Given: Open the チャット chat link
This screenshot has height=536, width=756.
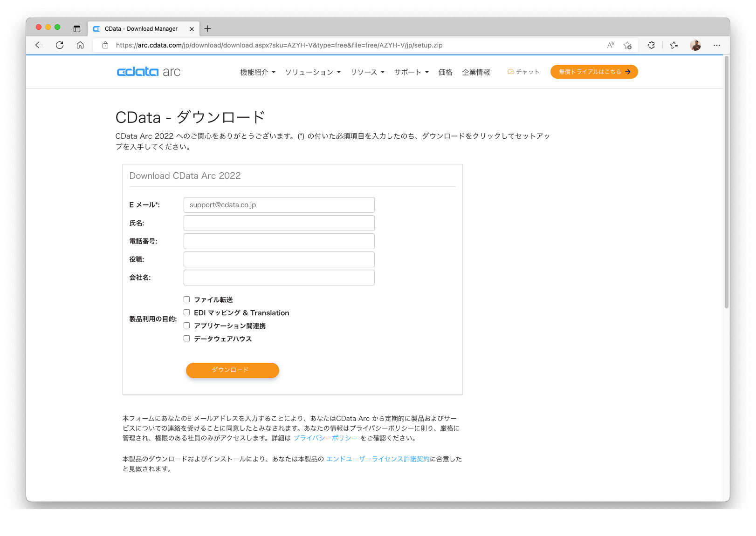Looking at the screenshot, I should click(x=523, y=72).
